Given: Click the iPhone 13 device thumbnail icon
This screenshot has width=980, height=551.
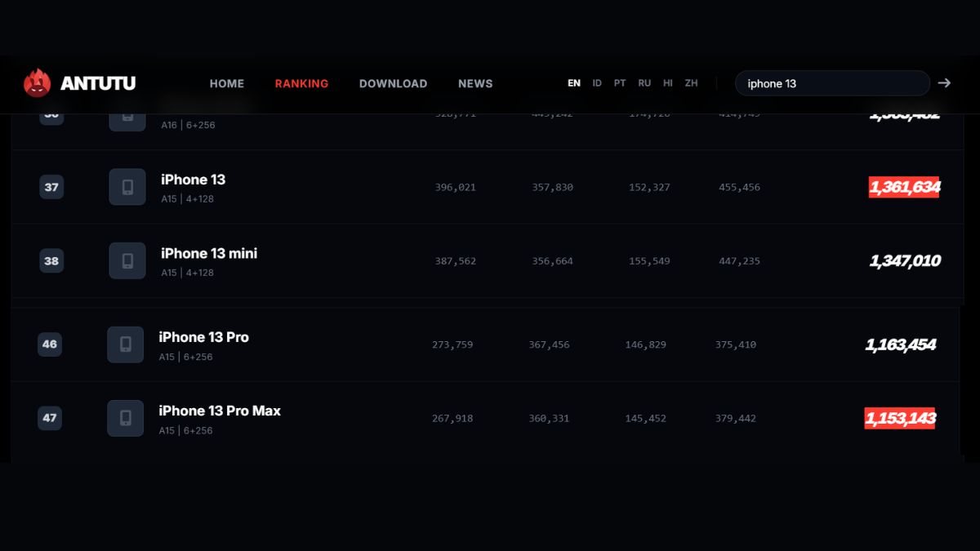Looking at the screenshot, I should (x=127, y=187).
